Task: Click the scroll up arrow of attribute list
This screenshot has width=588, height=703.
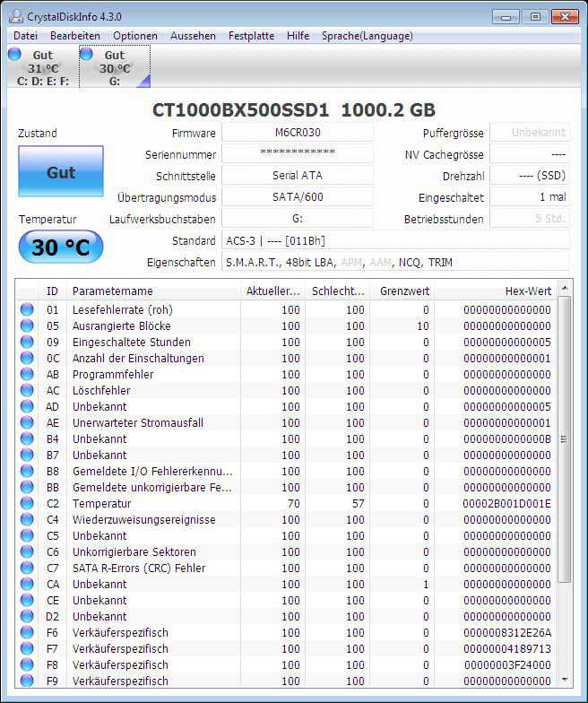Action: [565, 288]
